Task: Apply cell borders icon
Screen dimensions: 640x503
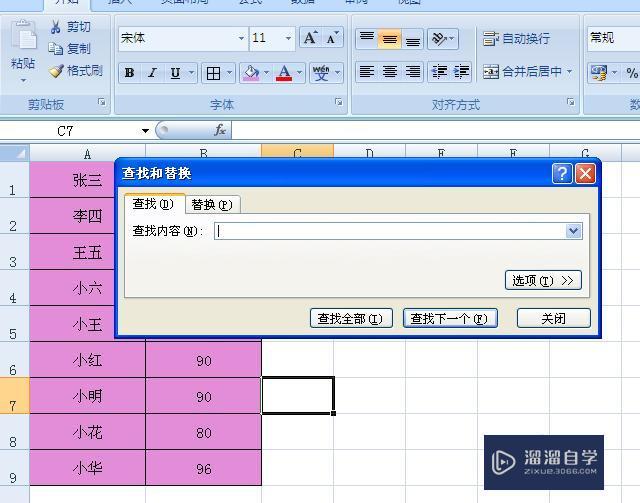Action: [213, 73]
